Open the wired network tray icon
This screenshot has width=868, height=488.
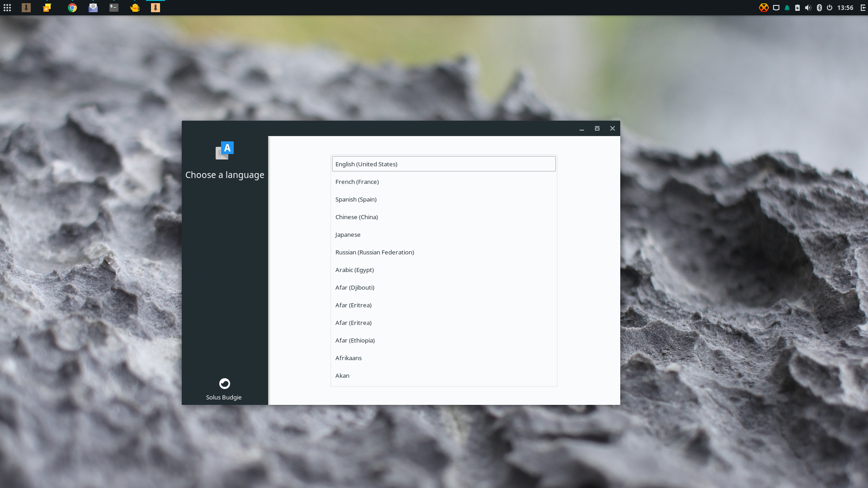pos(776,8)
